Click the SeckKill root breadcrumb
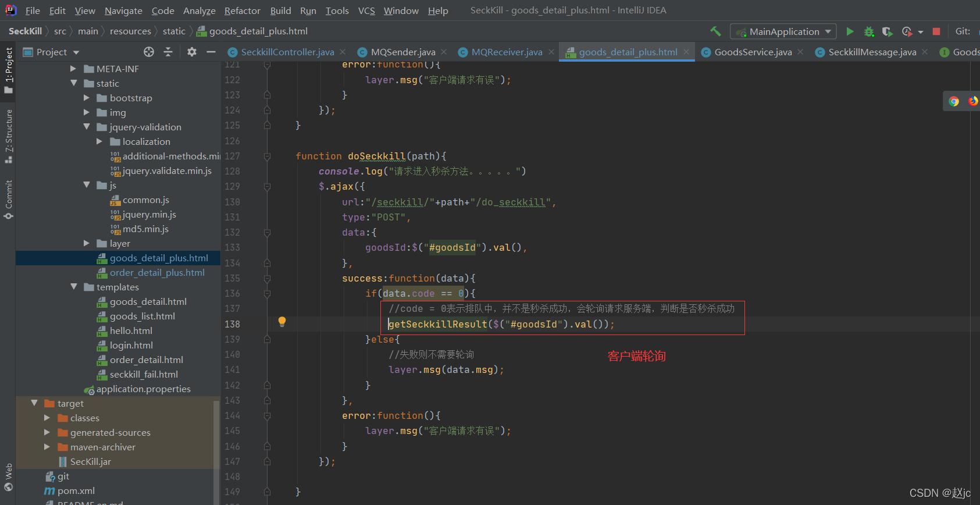This screenshot has height=505, width=980. (x=25, y=31)
